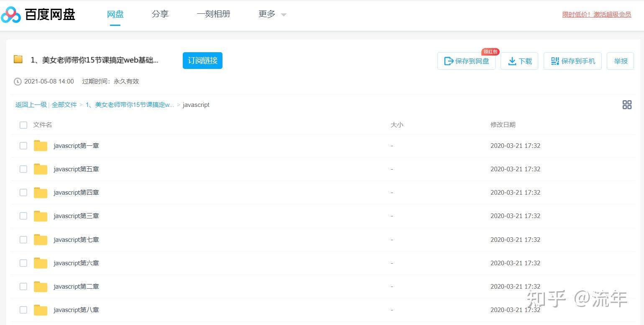Select the 网盘 tab
The image size is (644, 325).
[115, 14]
